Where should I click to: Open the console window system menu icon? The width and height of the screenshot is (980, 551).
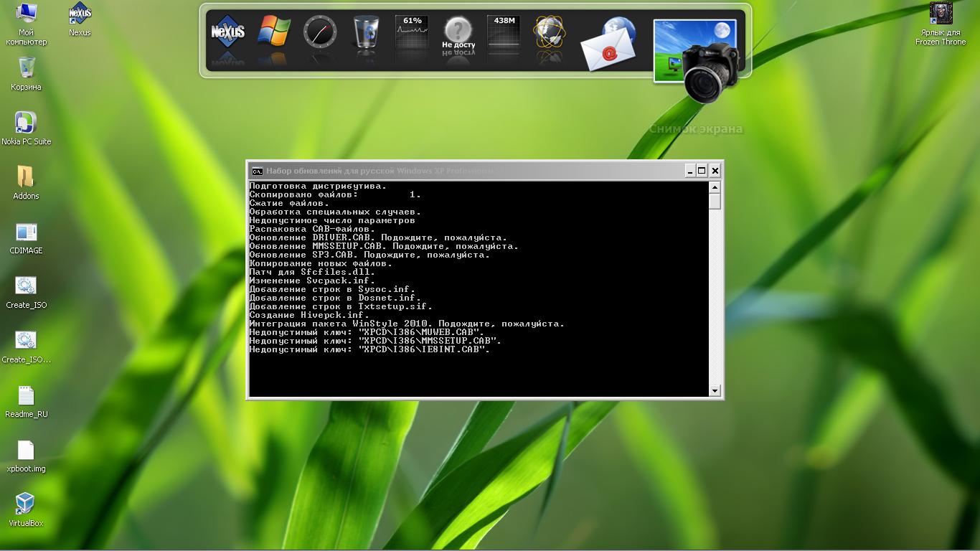257,171
